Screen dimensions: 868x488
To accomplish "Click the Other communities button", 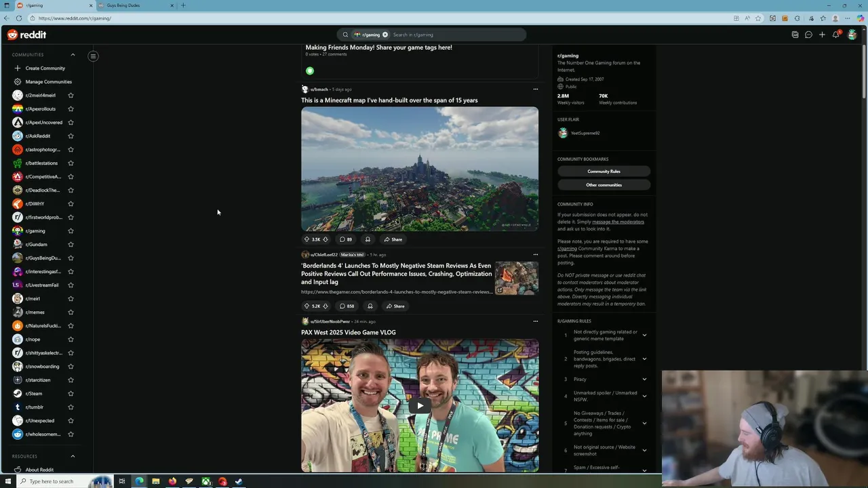I will 604,185.
